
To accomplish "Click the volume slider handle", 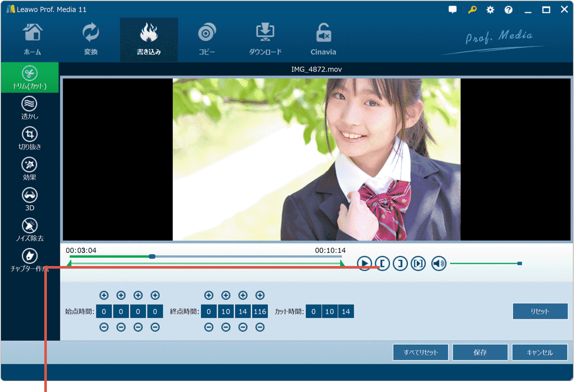I will pyautogui.click(x=519, y=264).
